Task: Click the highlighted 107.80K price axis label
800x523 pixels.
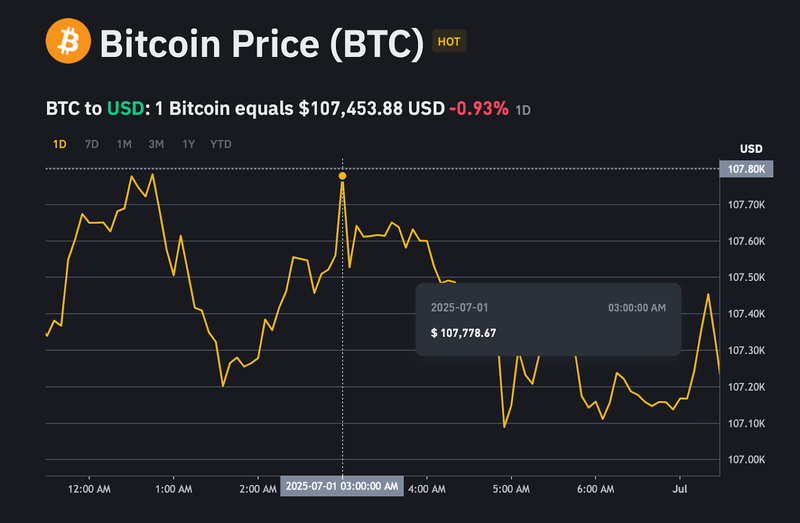Action: point(747,169)
